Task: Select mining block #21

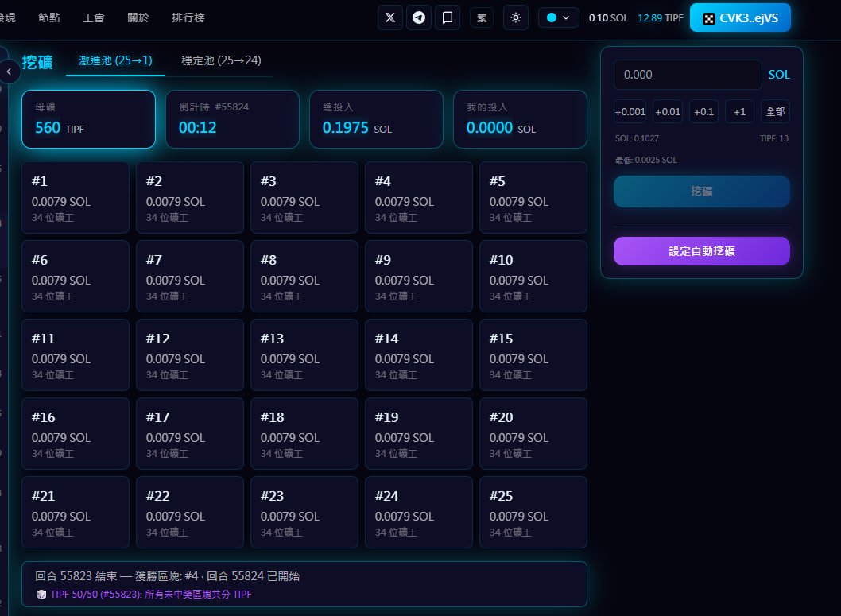Action: (75, 513)
